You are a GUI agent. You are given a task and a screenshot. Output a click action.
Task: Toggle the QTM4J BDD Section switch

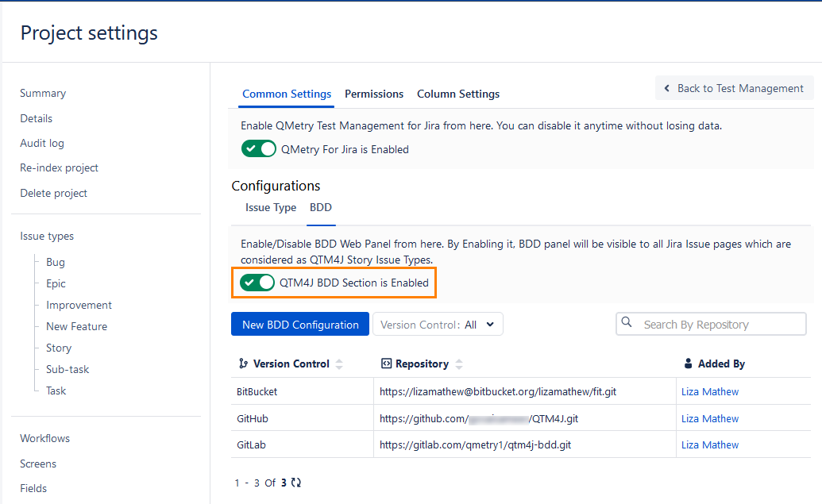[257, 283]
